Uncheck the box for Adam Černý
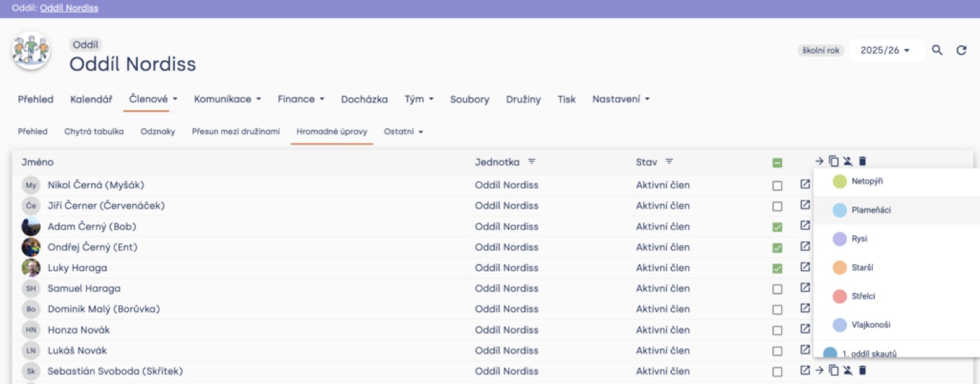 point(777,227)
